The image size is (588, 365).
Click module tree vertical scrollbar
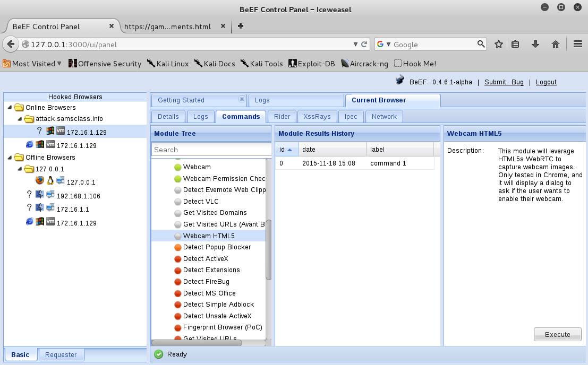[x=268, y=250]
